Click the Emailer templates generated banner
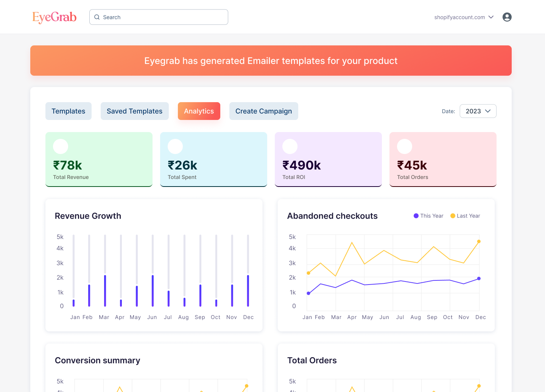Viewport: 545px width, 392px height. 271,61
